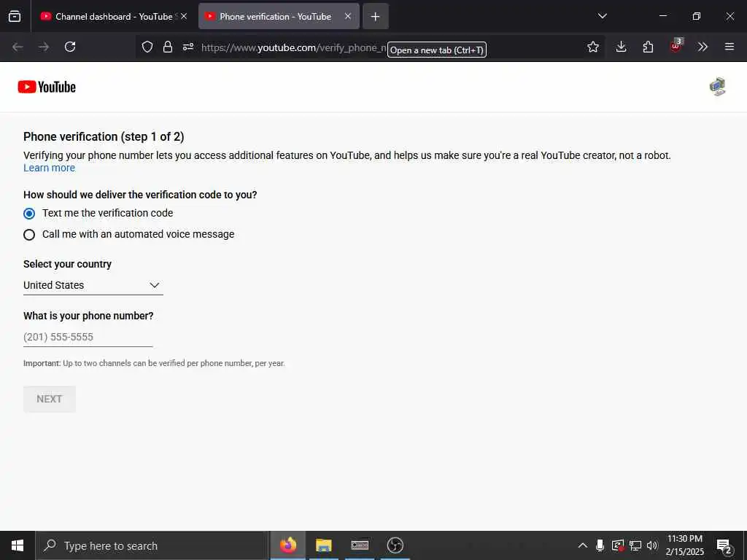Image resolution: width=747 pixels, height=560 pixels.
Task: Open tracking protection shield icon
Action: click(147, 47)
